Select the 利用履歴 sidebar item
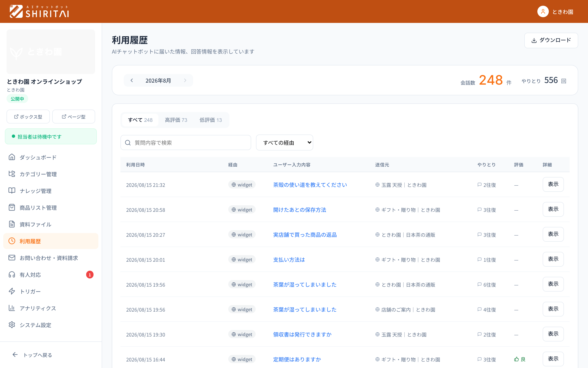Image resolution: width=588 pixels, height=368 pixels. click(51, 241)
